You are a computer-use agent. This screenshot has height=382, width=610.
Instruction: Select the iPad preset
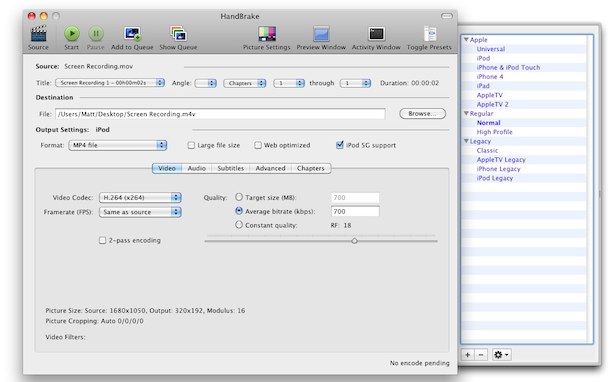(483, 86)
